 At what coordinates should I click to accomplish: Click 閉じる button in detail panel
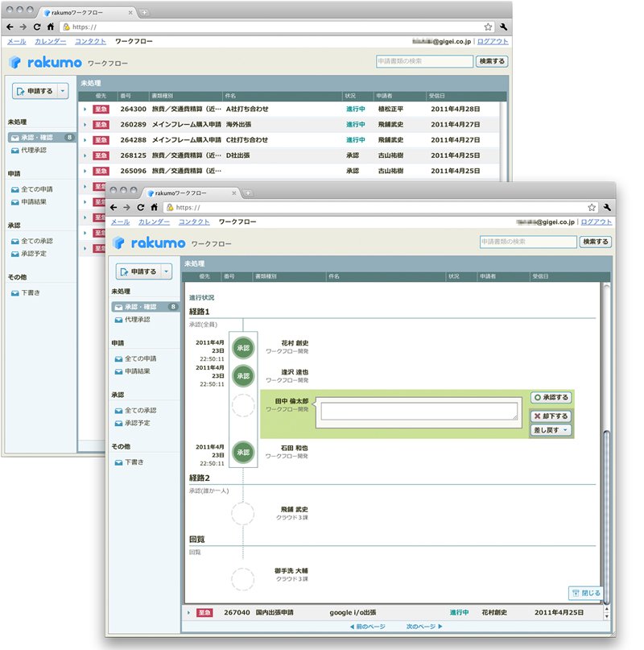(586, 593)
